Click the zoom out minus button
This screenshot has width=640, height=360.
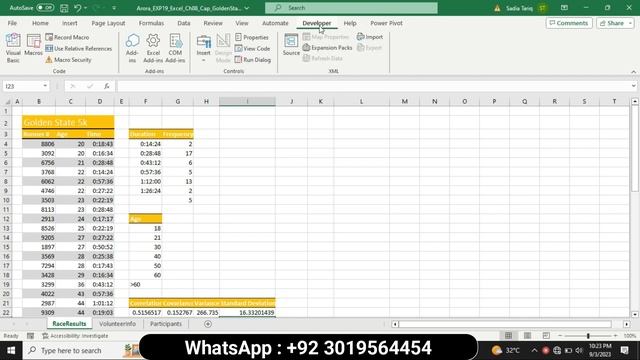[x=560, y=336]
